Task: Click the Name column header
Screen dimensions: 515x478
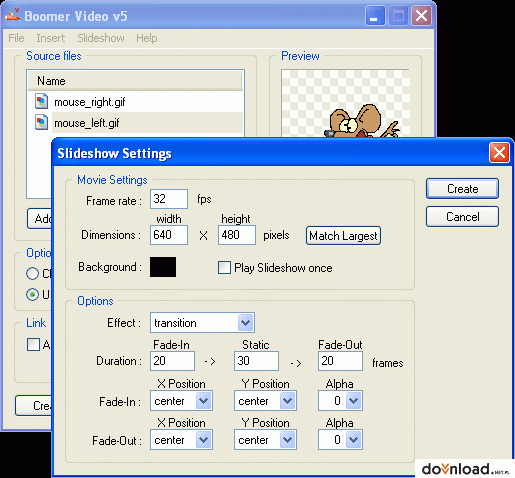Action: tap(135, 81)
